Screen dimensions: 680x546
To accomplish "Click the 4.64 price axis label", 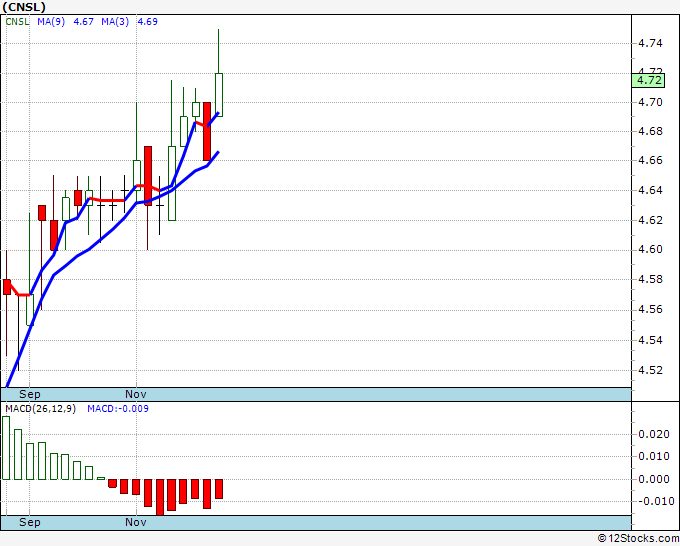I will pyautogui.click(x=651, y=190).
